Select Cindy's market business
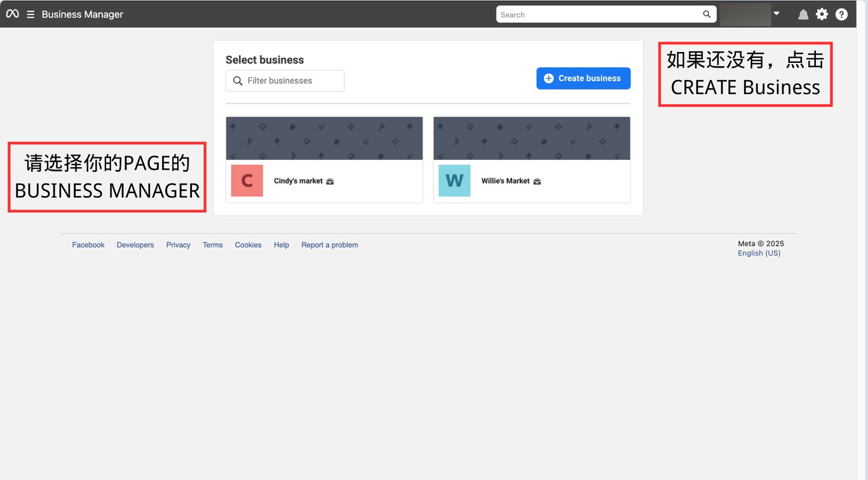The image size is (868, 480). click(324, 160)
